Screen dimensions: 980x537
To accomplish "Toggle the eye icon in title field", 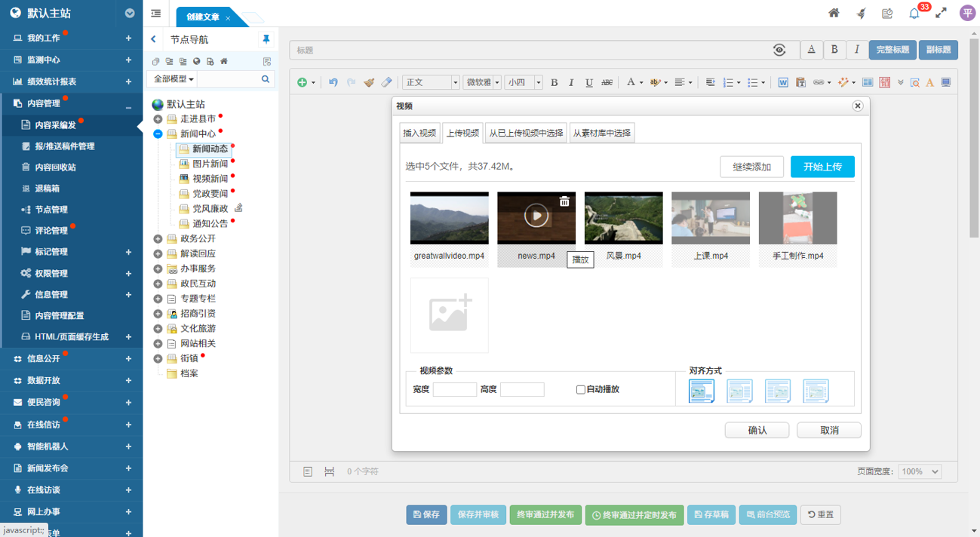I will (779, 50).
